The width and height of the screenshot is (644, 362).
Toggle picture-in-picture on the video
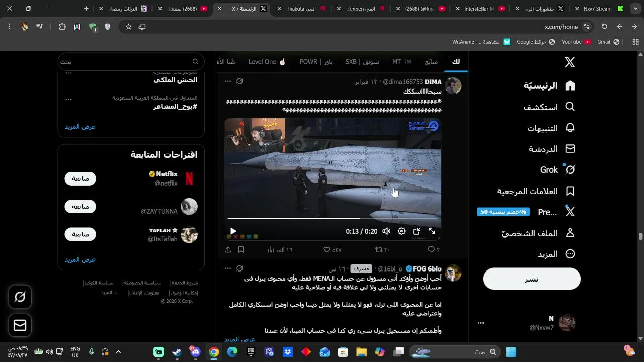coord(417,231)
